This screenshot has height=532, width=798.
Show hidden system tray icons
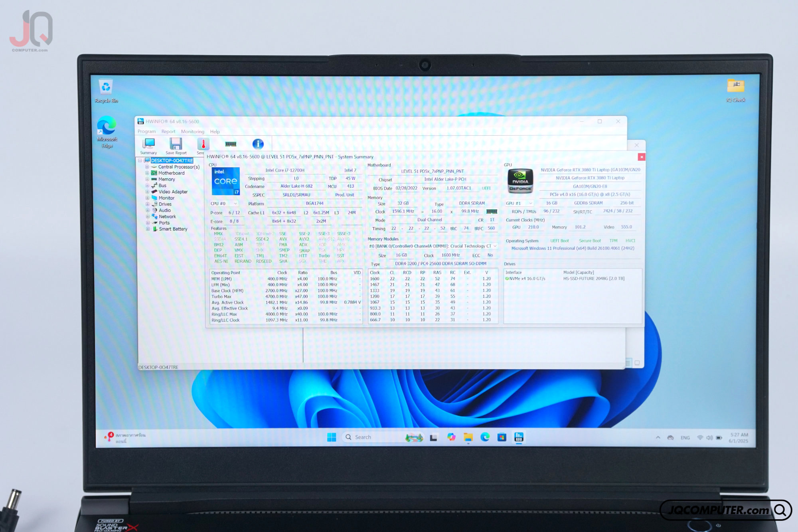(658, 438)
